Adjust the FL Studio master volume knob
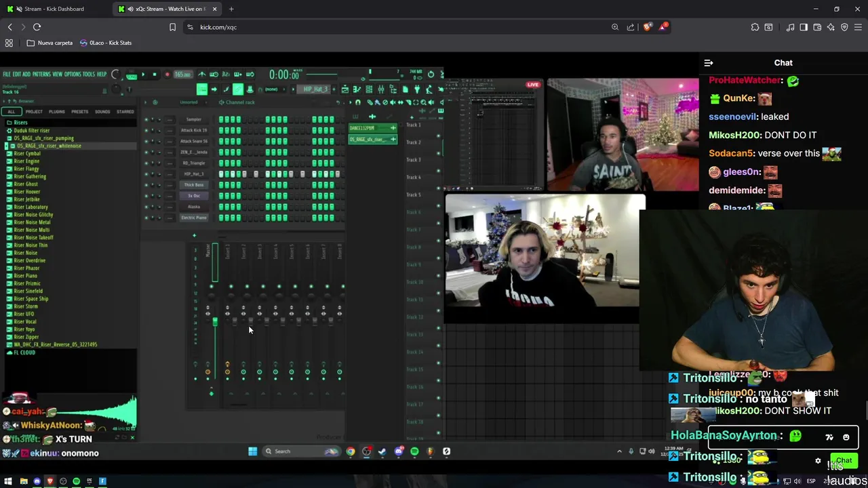The width and height of the screenshot is (868, 488). 116,74
